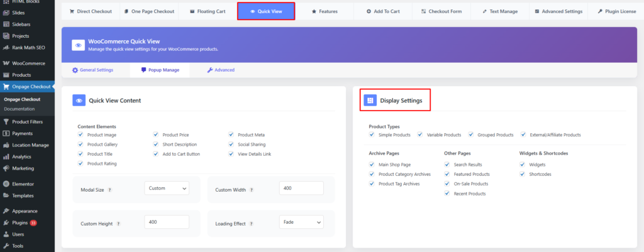The height and width of the screenshot is (252, 644).
Task: Open the Documentation link in sidebar
Action: coord(19,109)
